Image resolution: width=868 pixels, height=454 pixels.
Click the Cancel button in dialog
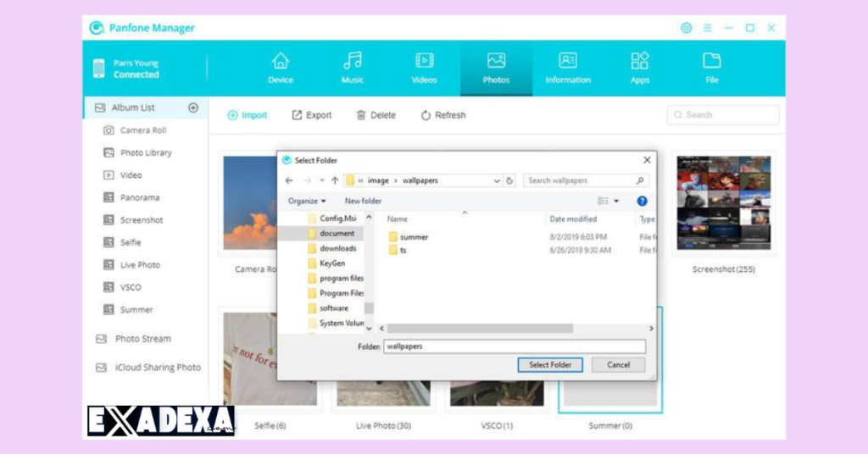pos(618,365)
